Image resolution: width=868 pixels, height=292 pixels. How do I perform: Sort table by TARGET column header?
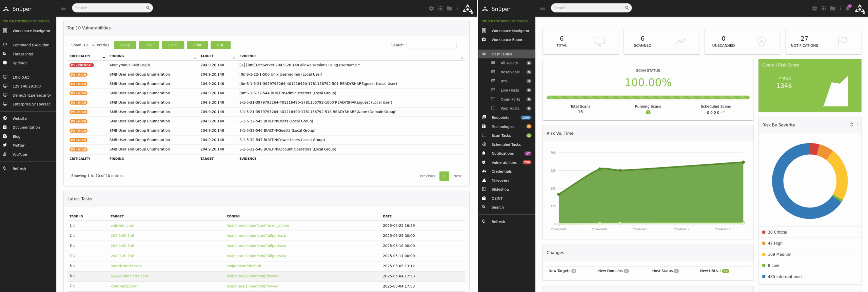click(217, 56)
